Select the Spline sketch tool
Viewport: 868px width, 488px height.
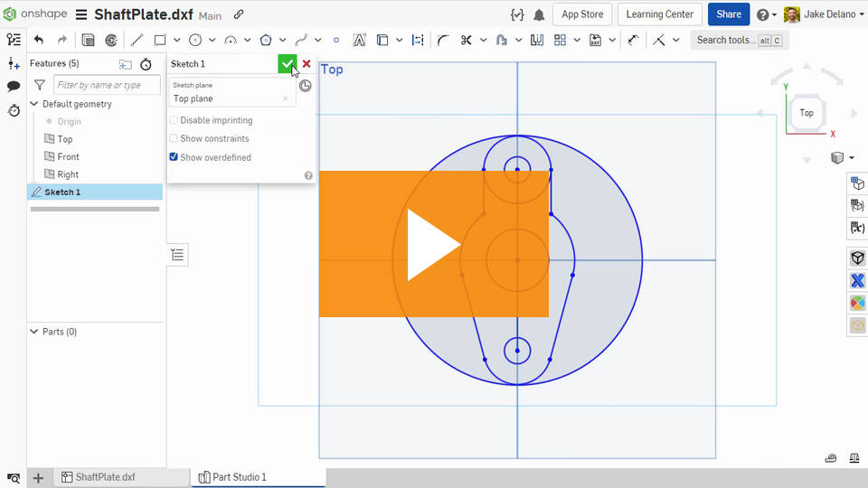[x=301, y=40]
